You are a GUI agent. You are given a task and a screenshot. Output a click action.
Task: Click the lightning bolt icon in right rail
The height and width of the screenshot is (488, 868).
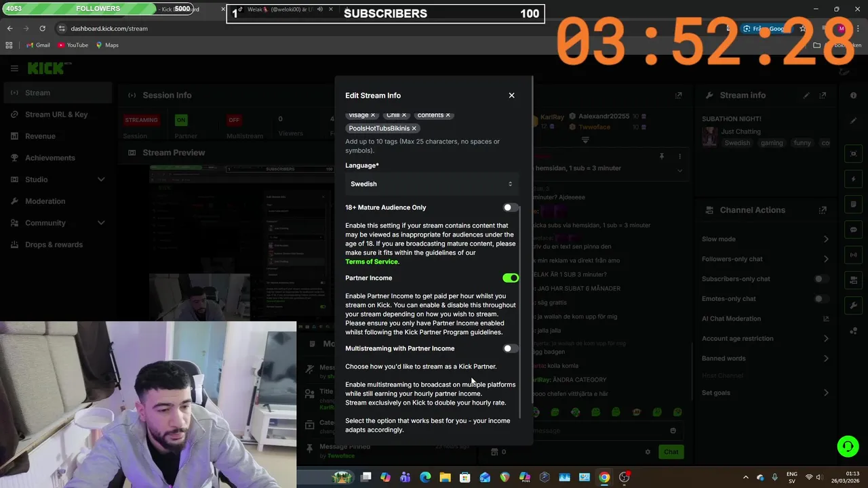(x=853, y=179)
